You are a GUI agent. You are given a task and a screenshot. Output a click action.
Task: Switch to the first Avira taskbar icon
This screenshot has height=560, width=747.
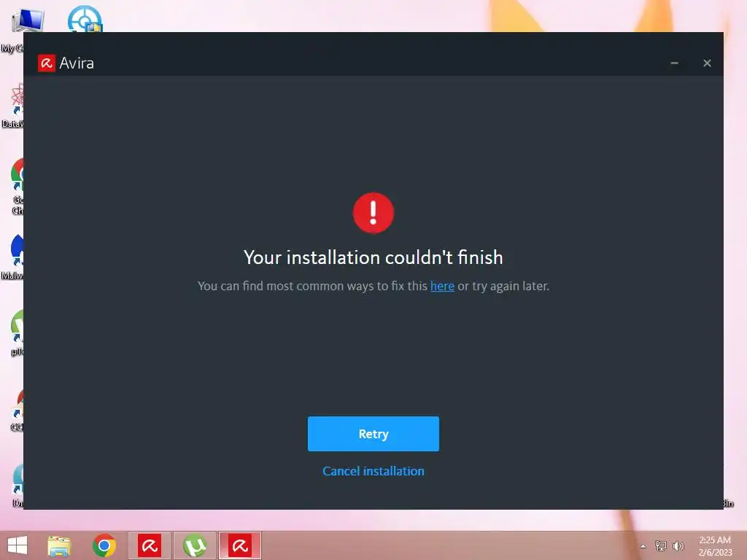pos(150,545)
